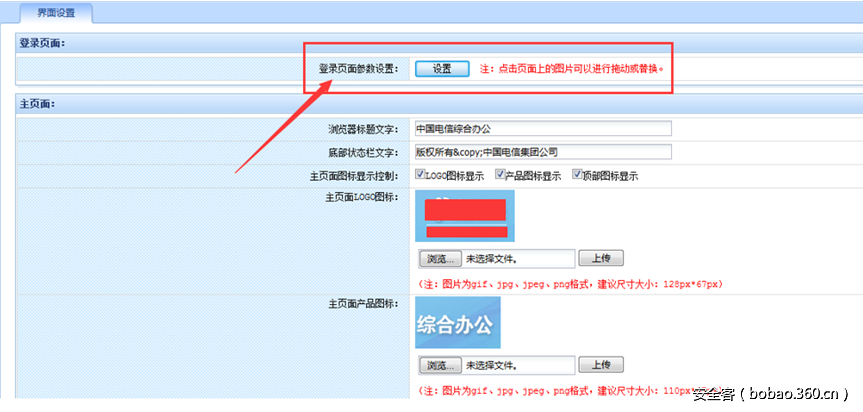Screen dimensions: 863x412
Task: Open the 界面设置 tab
Action: tap(56, 13)
